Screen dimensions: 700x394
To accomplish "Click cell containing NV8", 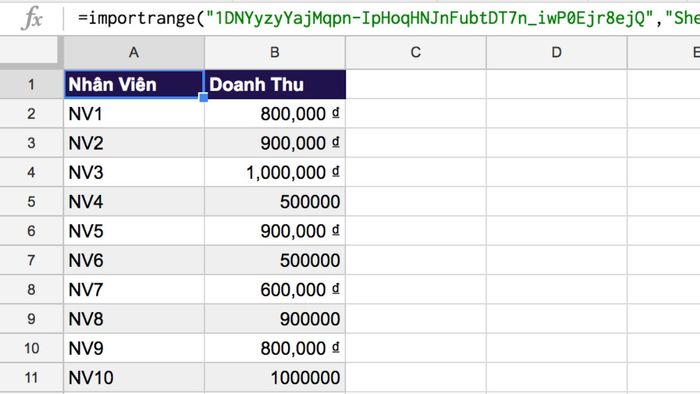I will [134, 319].
